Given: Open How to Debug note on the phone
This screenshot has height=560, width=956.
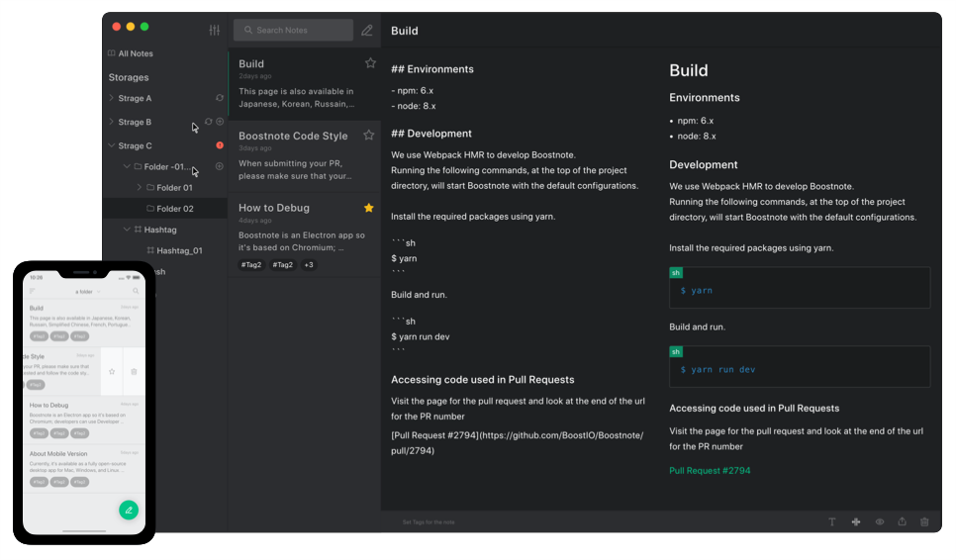Looking at the screenshot, I should [84, 420].
